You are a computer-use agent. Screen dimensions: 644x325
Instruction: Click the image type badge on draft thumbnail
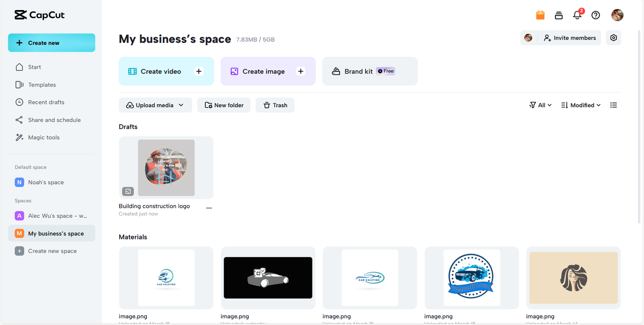coord(128,191)
